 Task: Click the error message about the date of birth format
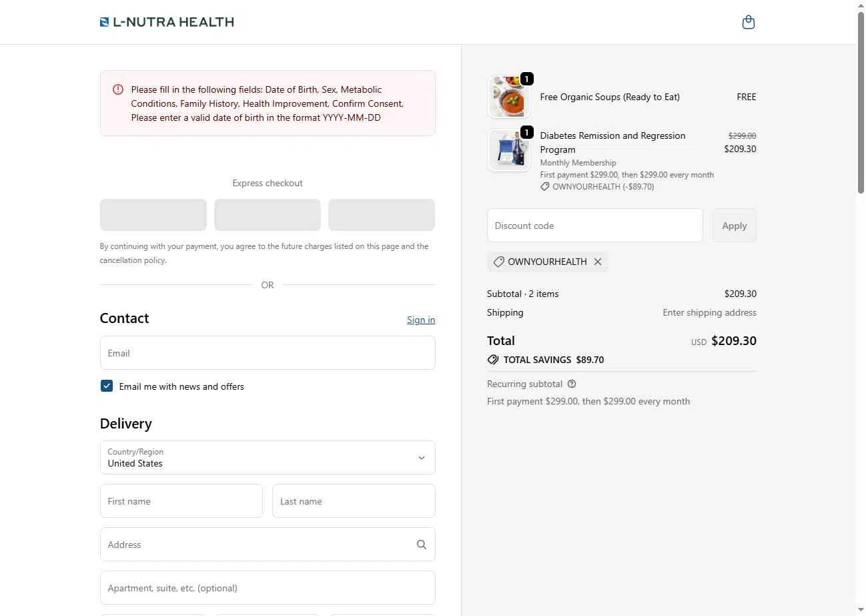pyautogui.click(x=256, y=117)
